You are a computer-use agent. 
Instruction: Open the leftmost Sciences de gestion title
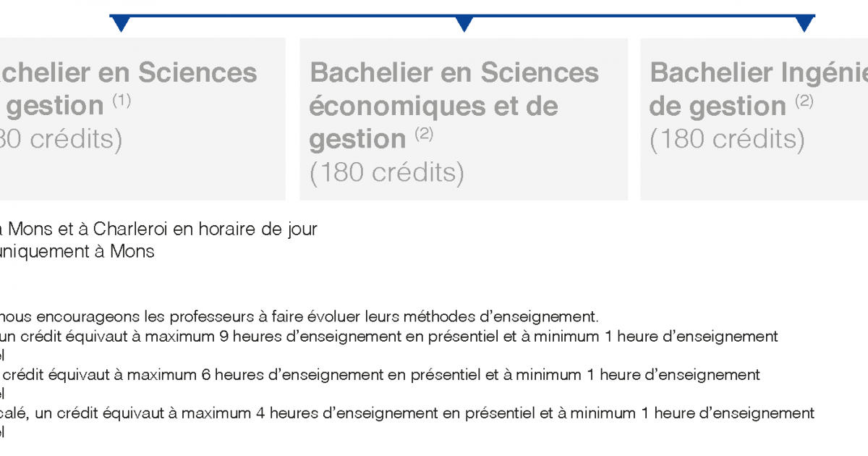point(129,89)
